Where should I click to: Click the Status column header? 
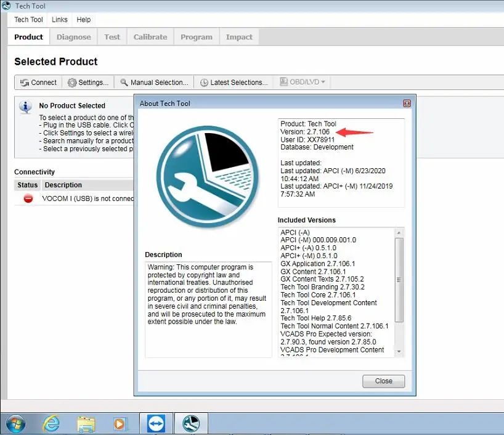coord(27,185)
